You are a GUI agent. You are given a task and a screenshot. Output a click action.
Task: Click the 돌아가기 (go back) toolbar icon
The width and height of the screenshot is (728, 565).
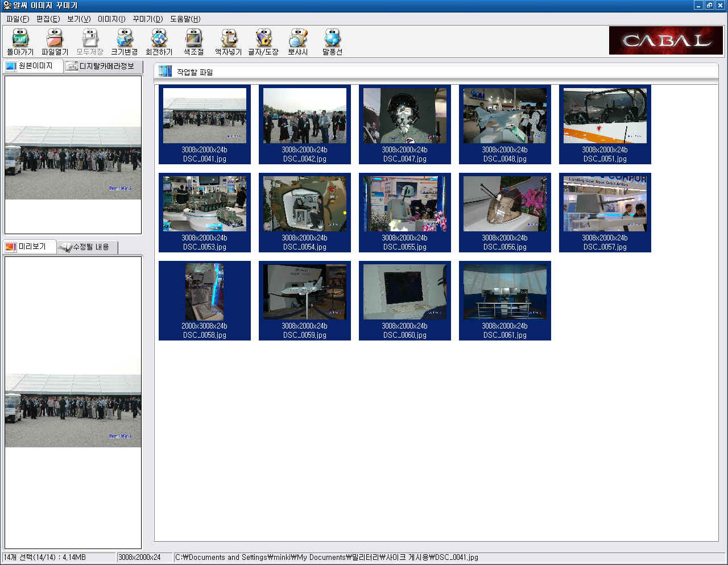pos(20,42)
